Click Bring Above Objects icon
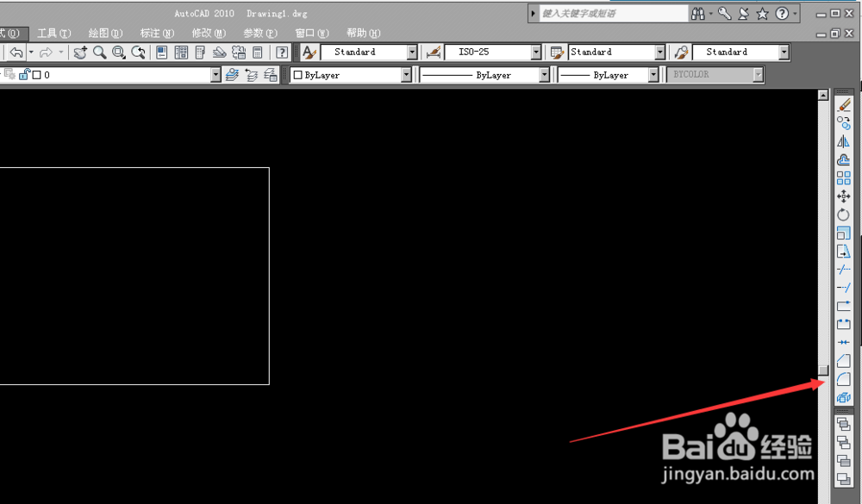 [x=844, y=461]
